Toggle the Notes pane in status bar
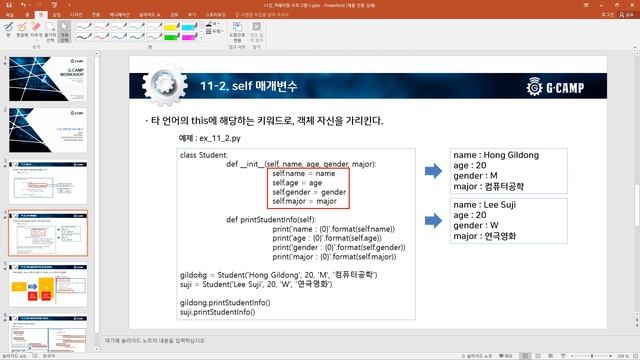 coord(476,356)
